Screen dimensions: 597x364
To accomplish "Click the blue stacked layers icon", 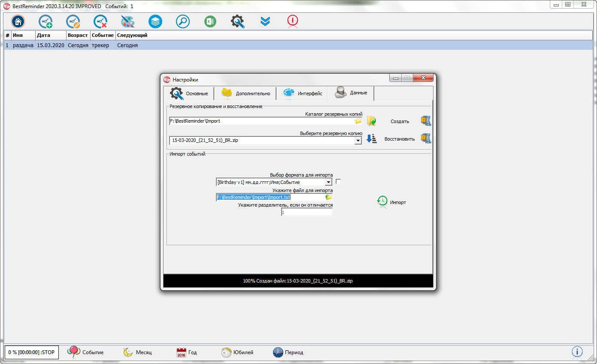I will tap(155, 21).
